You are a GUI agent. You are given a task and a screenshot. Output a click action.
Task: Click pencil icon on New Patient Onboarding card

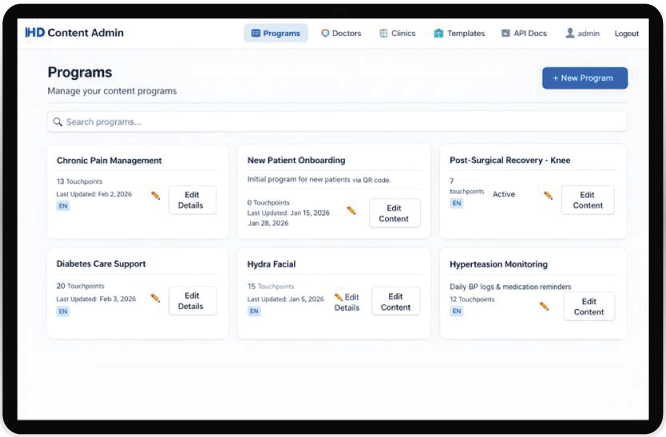coord(351,211)
